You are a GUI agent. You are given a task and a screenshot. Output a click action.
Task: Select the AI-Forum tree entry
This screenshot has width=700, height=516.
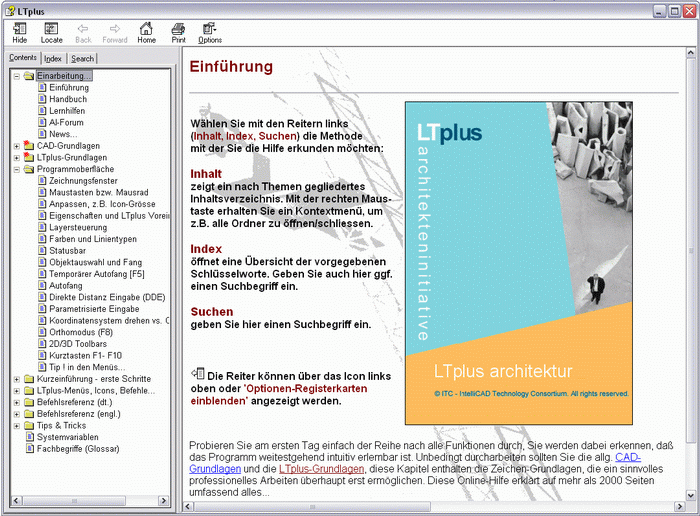click(66, 122)
